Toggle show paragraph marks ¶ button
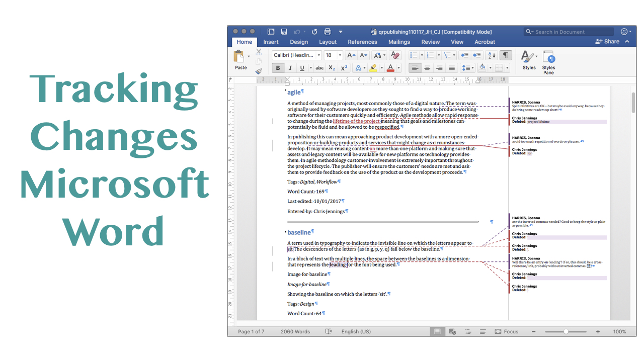The height and width of the screenshot is (362, 644). 506,55
